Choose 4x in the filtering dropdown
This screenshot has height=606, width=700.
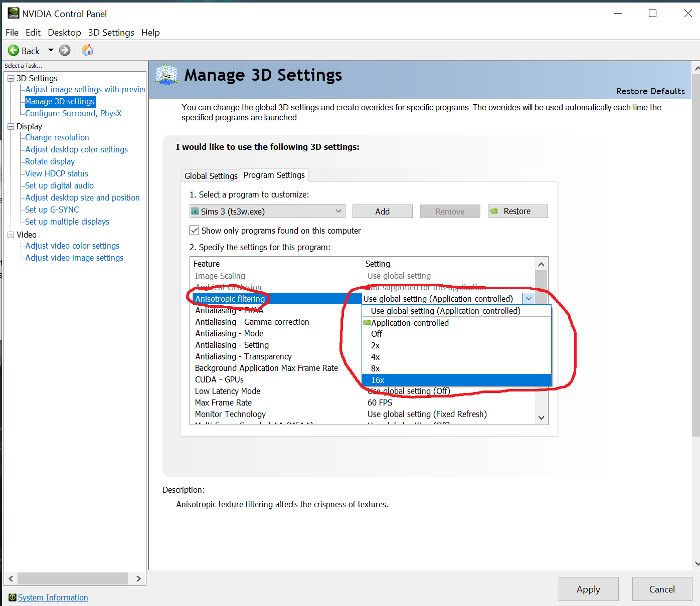point(456,357)
